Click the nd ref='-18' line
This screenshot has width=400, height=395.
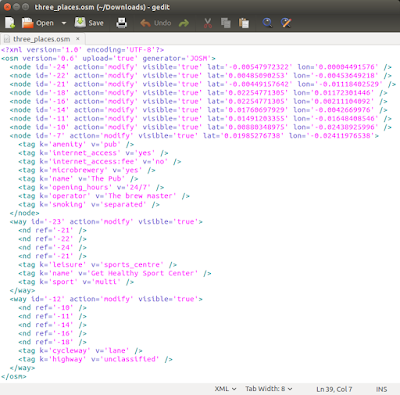52,342
